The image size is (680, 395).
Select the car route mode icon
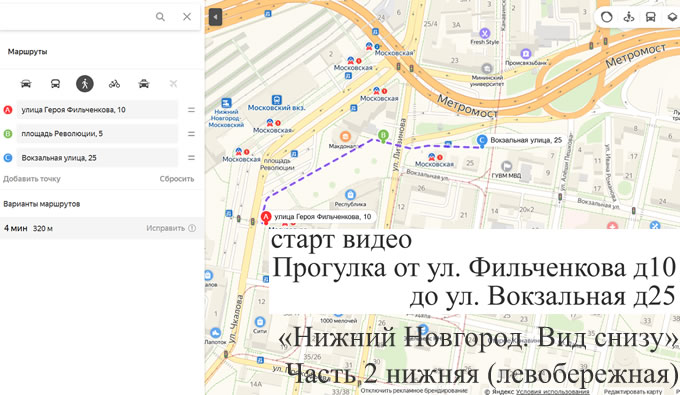point(26,84)
